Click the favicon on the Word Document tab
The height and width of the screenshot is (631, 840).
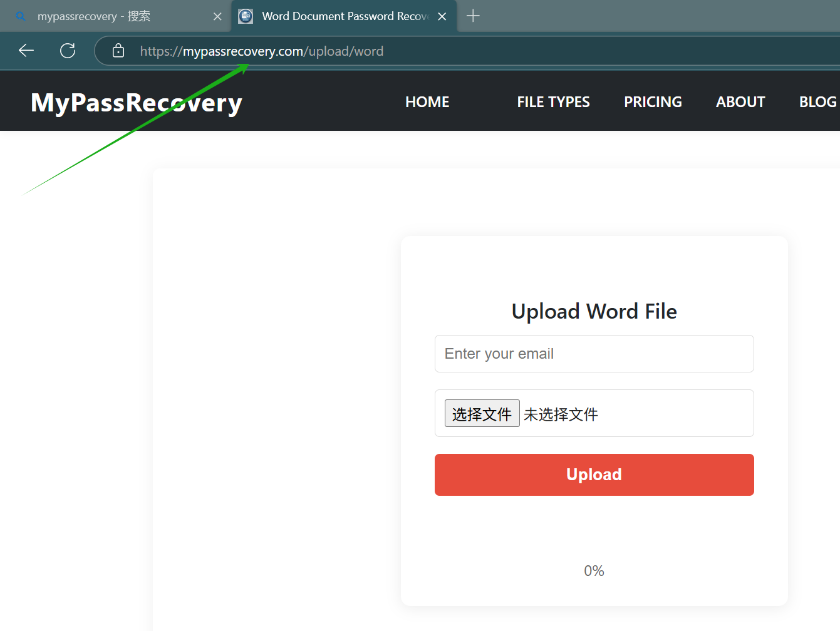[x=245, y=16]
